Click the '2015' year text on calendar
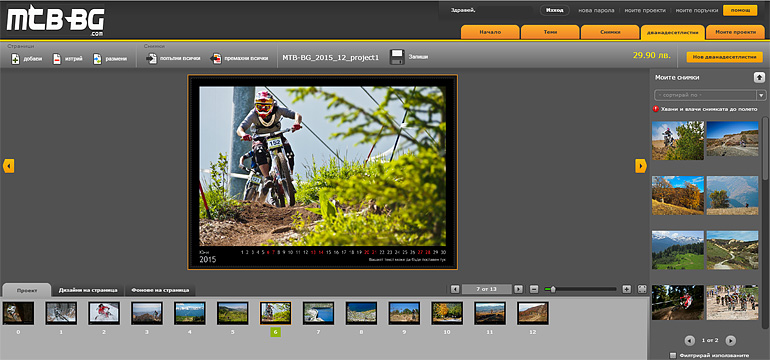770x360 pixels. click(207, 260)
